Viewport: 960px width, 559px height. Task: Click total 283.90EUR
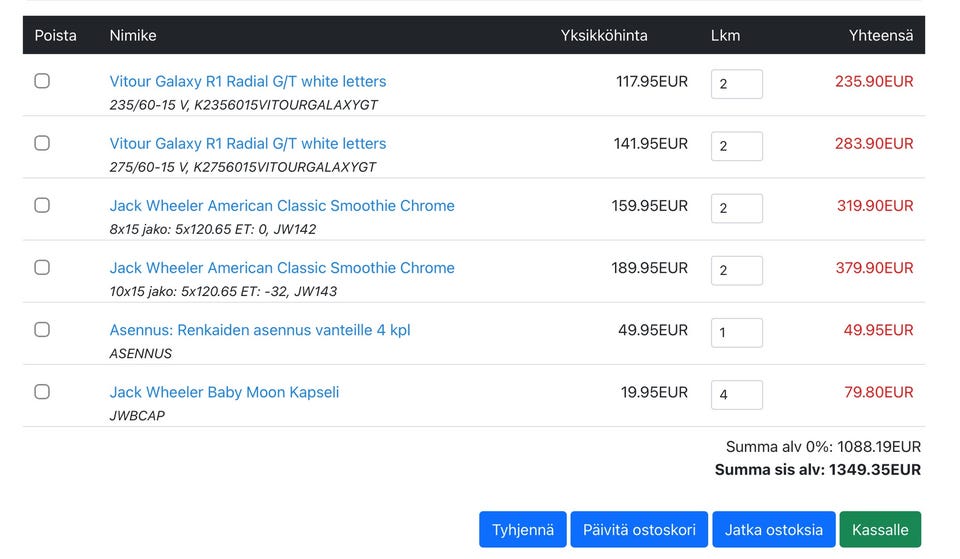(874, 144)
